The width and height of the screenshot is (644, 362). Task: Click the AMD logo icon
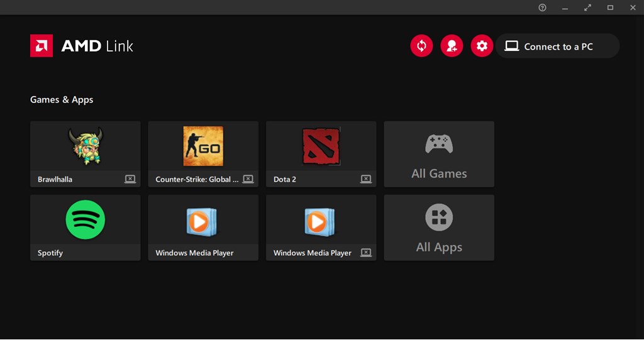(x=42, y=45)
